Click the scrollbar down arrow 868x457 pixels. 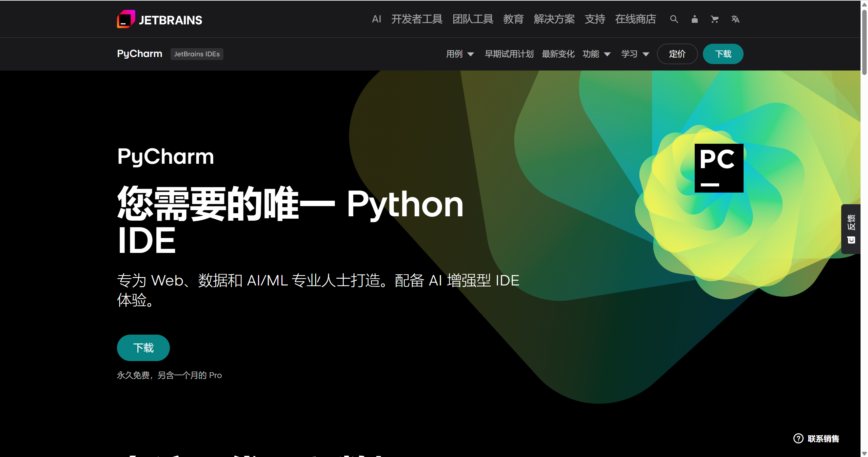click(x=864, y=453)
